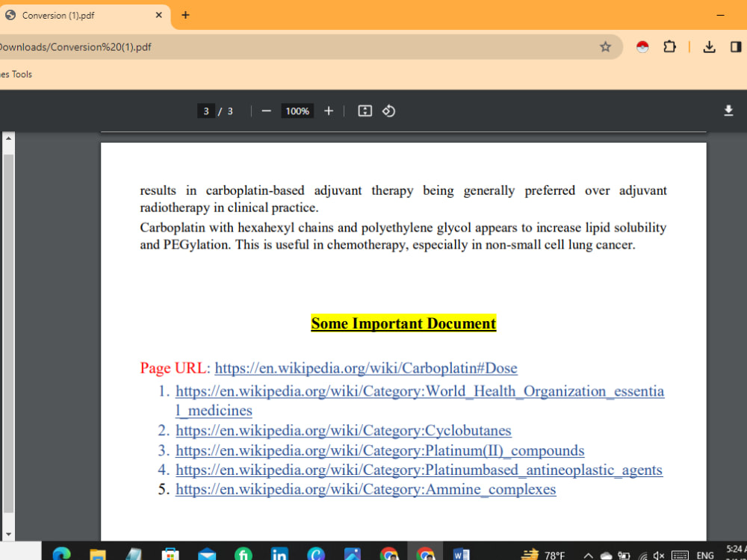This screenshot has width=747, height=560.
Task: Open Microsoft Word from the taskbar
Action: [461, 554]
